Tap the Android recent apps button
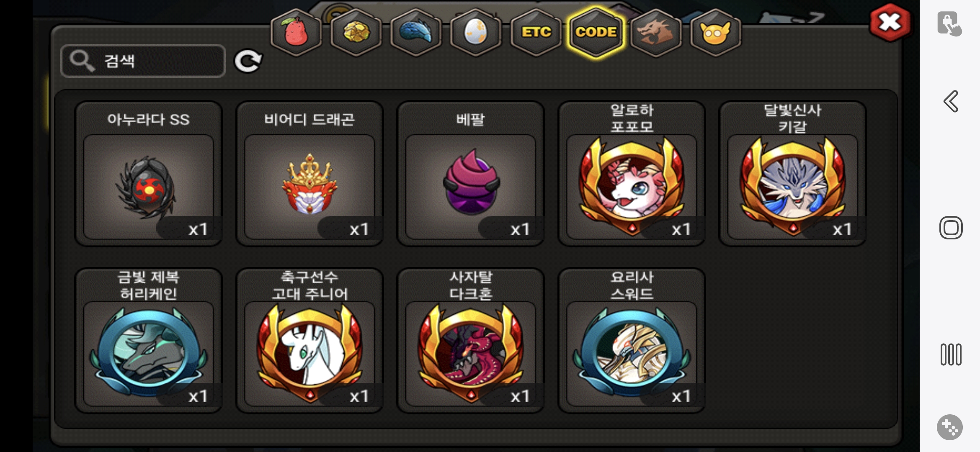 951,354
